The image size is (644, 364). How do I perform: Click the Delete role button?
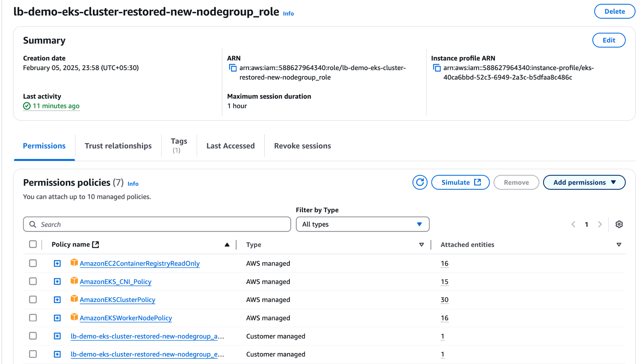tap(615, 12)
